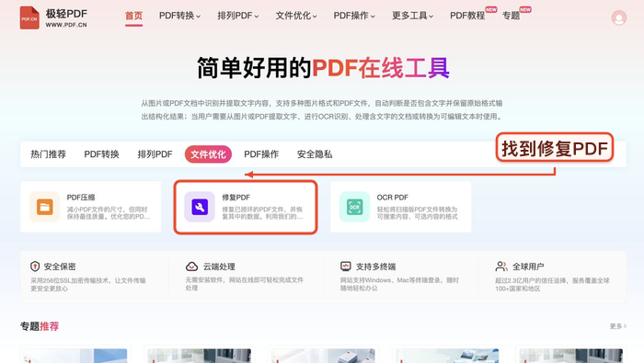Switch to the 排列PDF category tab

pyautogui.click(x=155, y=154)
